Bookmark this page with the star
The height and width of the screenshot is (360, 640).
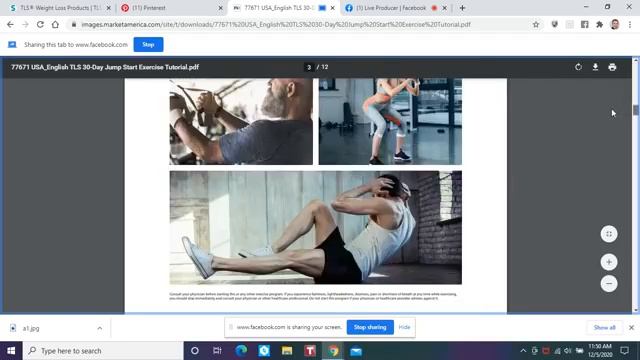536,24
